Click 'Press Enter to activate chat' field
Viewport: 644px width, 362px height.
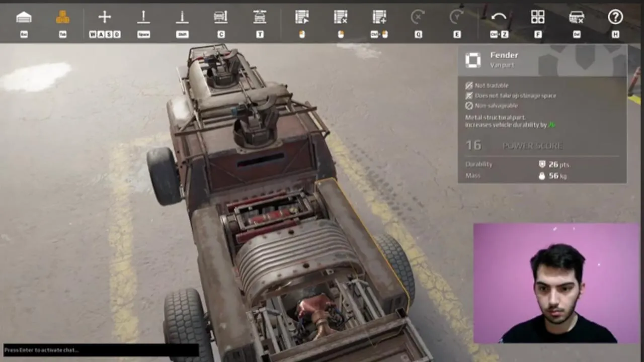(x=101, y=350)
